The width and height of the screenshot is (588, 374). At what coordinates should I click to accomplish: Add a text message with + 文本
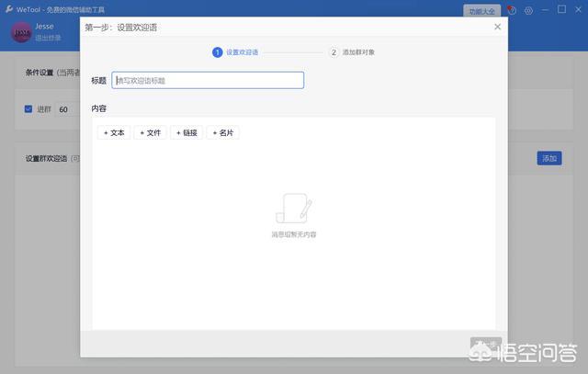114,132
